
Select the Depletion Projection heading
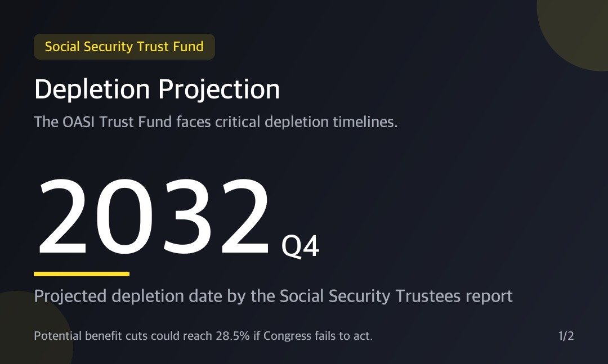pyautogui.click(x=157, y=90)
